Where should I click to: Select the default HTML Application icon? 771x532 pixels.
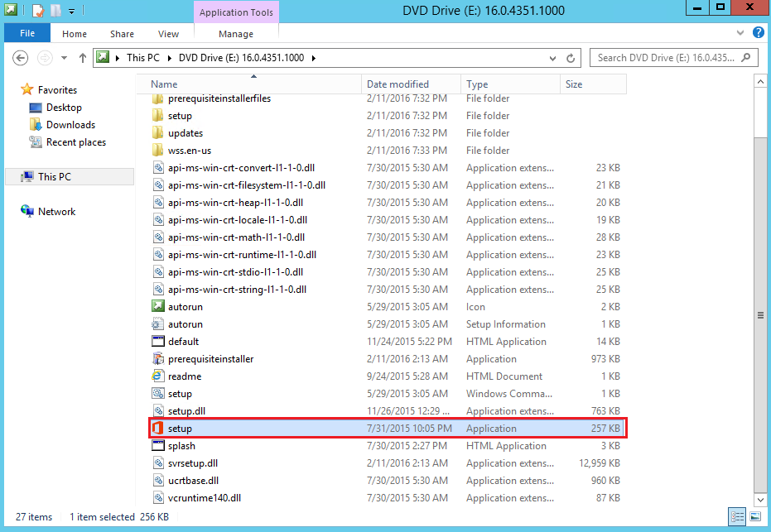(x=158, y=342)
